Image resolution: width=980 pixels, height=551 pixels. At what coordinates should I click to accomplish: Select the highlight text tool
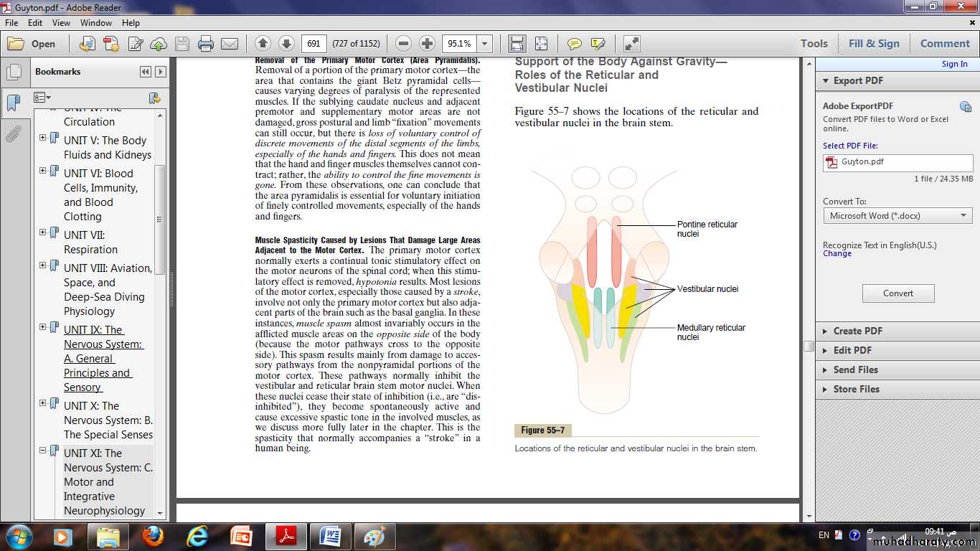coord(598,44)
